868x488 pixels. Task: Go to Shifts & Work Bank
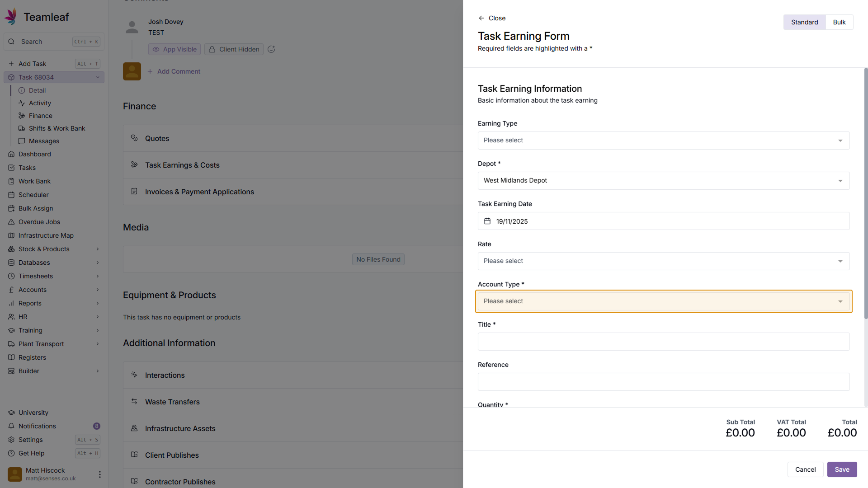click(57, 128)
